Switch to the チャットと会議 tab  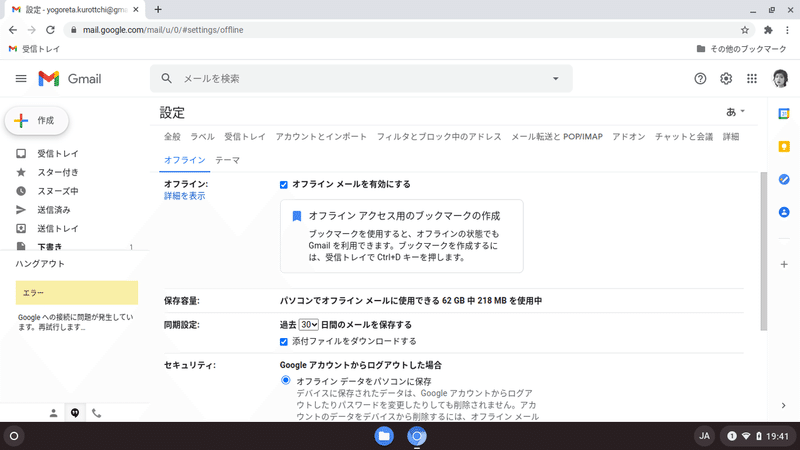(x=684, y=137)
